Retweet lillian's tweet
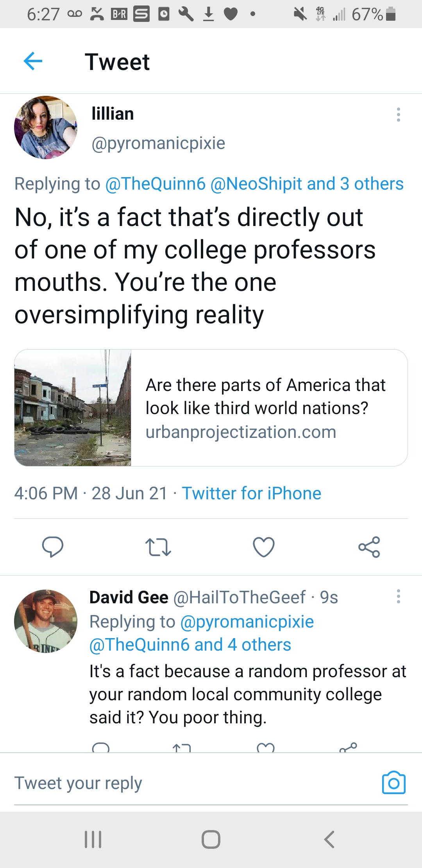Viewport: 422px width, 868px height. pyautogui.click(x=158, y=547)
